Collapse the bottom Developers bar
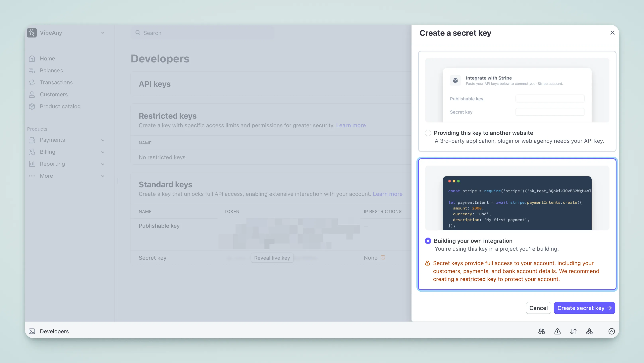Viewport: 644px width, 363px height. (612, 331)
